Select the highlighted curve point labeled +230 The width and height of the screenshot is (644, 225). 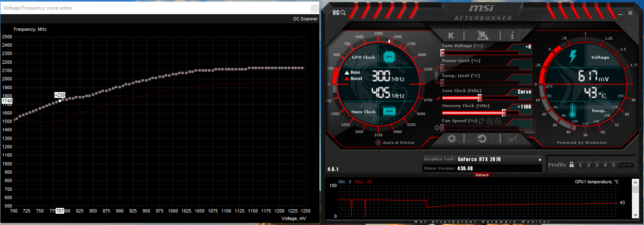pyautogui.click(x=60, y=100)
